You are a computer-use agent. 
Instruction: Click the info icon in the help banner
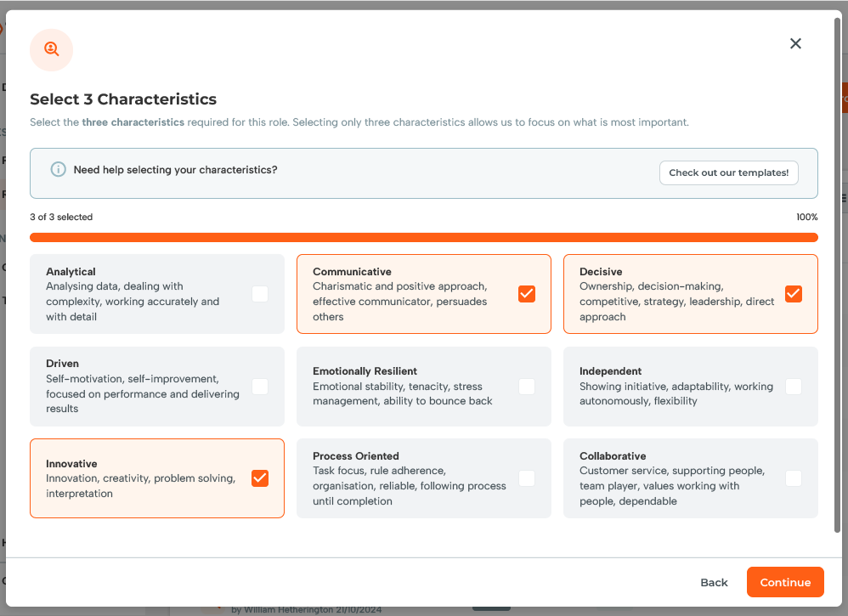[58, 169]
